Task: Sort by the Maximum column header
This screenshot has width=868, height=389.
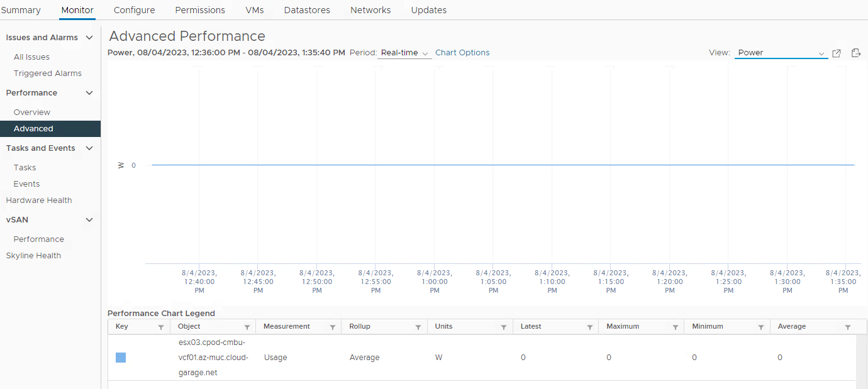Action: coord(623,327)
